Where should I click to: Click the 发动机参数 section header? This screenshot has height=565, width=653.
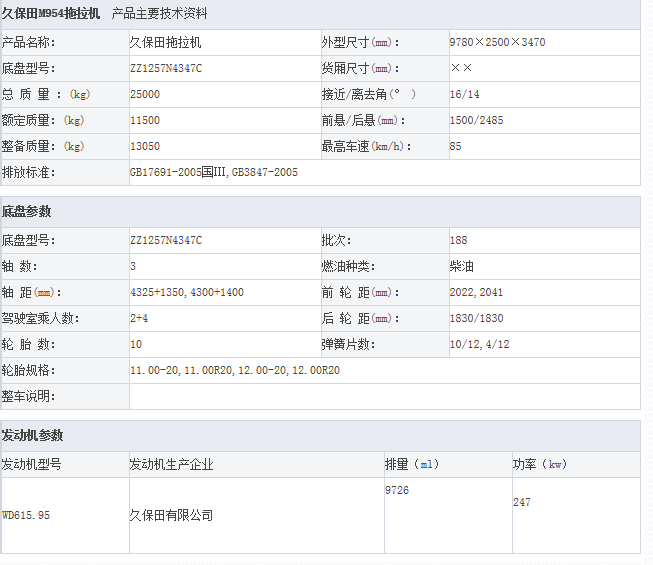pyautogui.click(x=32, y=436)
